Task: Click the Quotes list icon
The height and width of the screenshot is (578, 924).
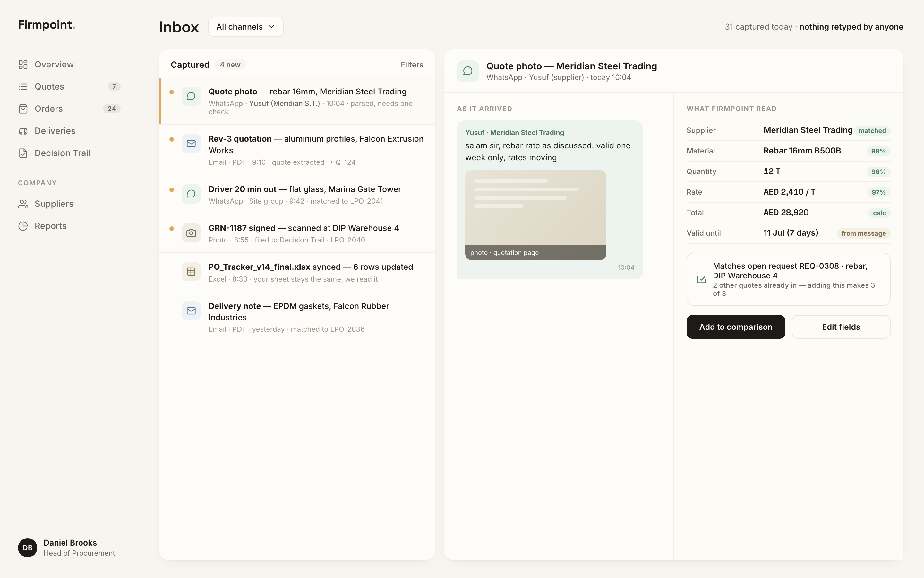Action: pos(23,86)
